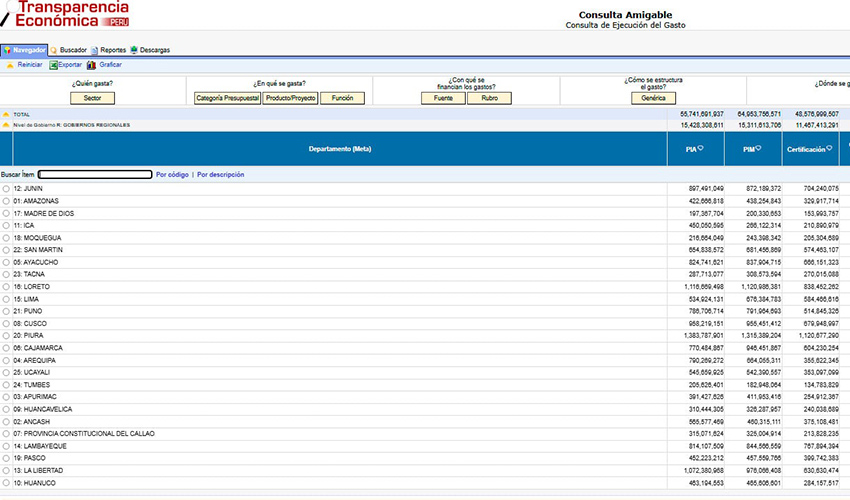Click the 'Consulta Amigable' page title
This screenshot has height=500, width=850.
click(626, 15)
